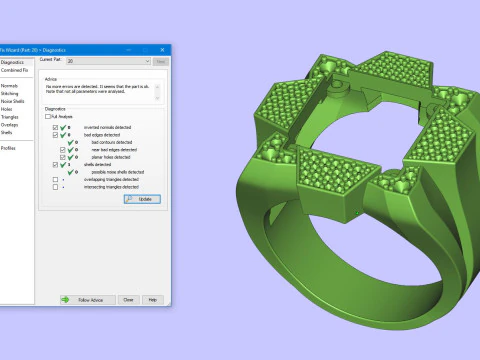Click green check icon for possible noise shells
This screenshot has width=480, height=360.
click(70, 172)
